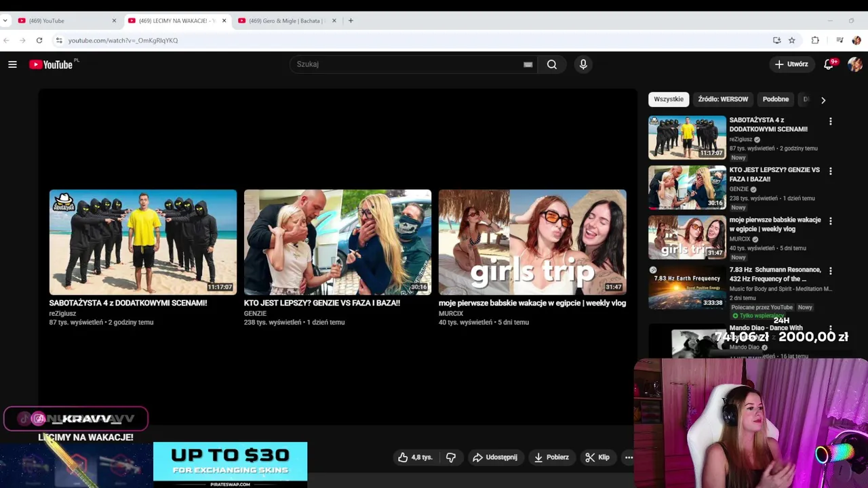Play end-screen KTO JEST LEPSZY thumbnail

338,242
